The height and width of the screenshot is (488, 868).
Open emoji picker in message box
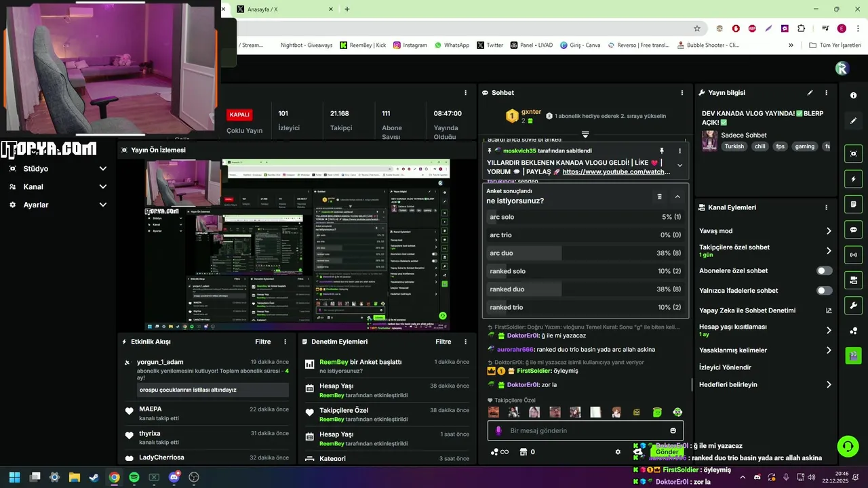(x=673, y=430)
